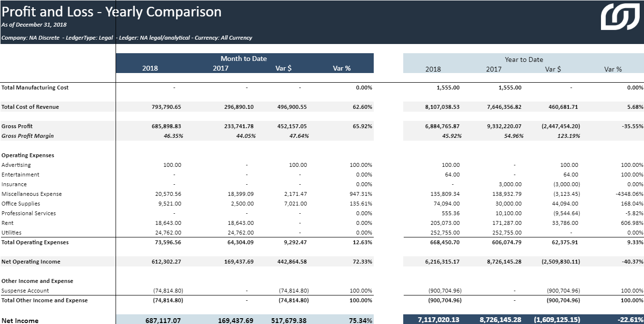The width and height of the screenshot is (644, 324).
Task: Click the Net Operating Income label
Action: 31,262
